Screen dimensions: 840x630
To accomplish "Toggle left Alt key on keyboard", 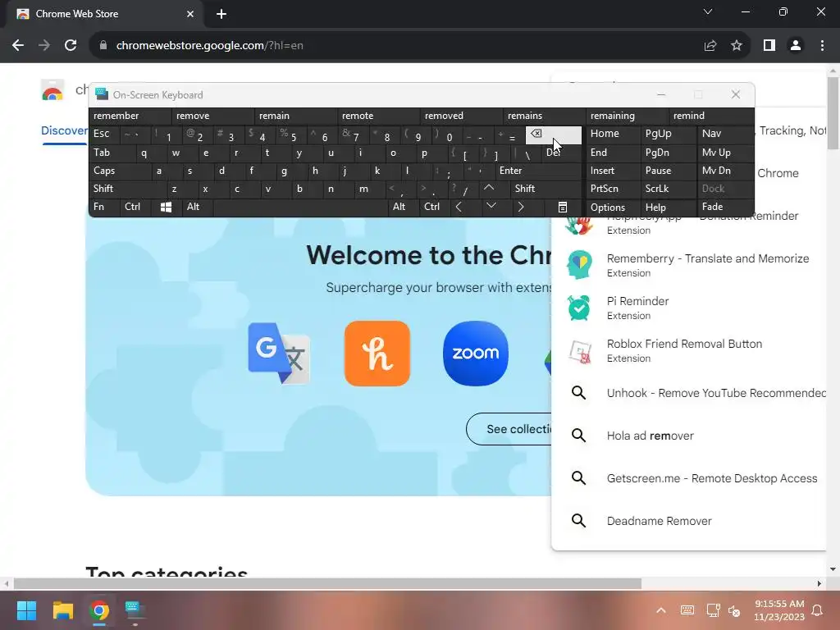I will click(x=197, y=208).
